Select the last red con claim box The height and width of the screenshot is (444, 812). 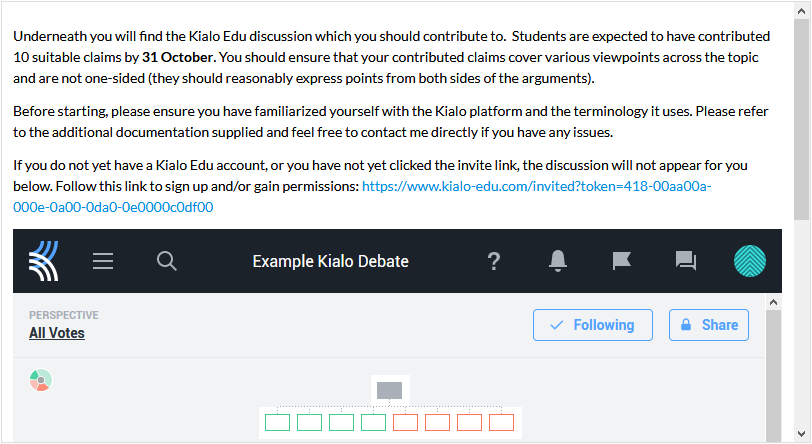[501, 422]
